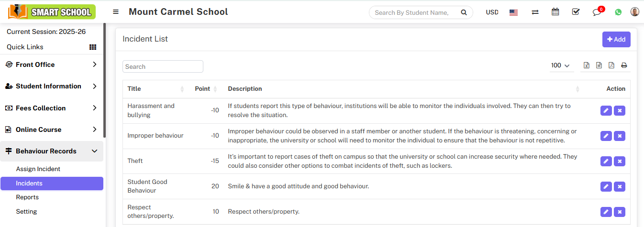Viewport: 644px width, 227px height.
Task: Open the rows-per-page dropdown showing 100
Action: (561, 65)
